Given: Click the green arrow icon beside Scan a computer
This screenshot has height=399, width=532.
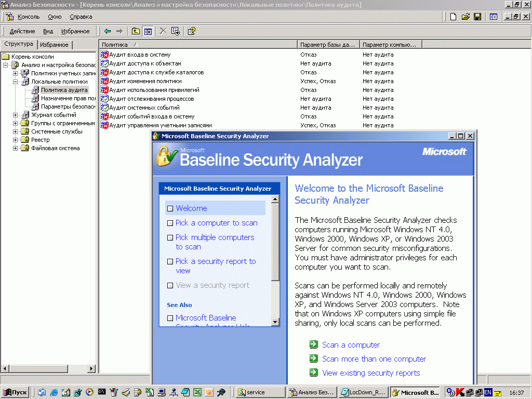Looking at the screenshot, I should point(313,344).
